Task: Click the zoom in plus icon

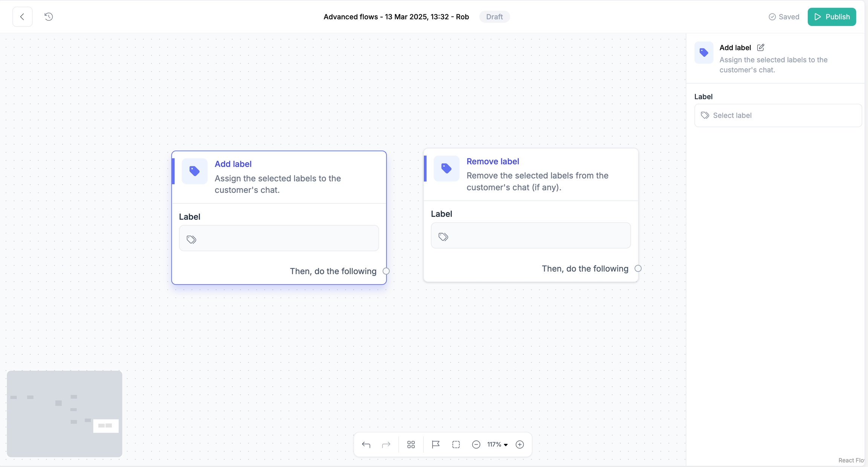Action: coord(520,445)
